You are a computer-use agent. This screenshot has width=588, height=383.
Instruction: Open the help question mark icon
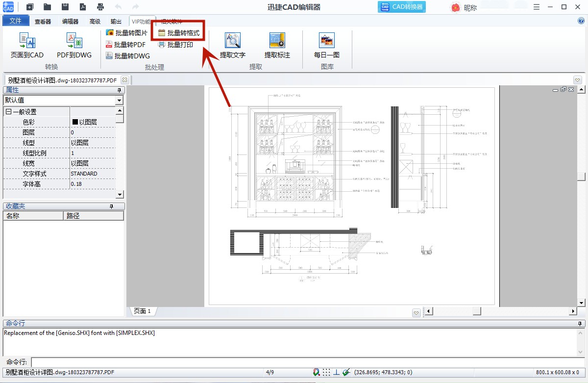point(581,21)
